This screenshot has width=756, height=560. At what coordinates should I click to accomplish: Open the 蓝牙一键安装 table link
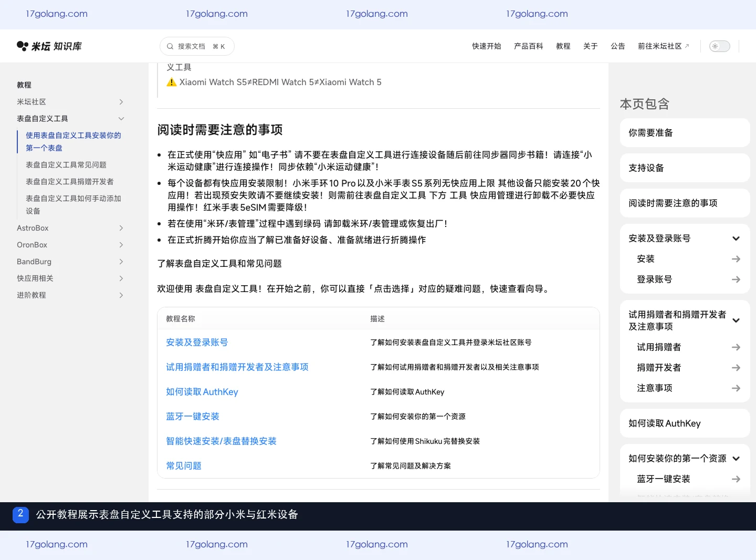[x=193, y=417]
